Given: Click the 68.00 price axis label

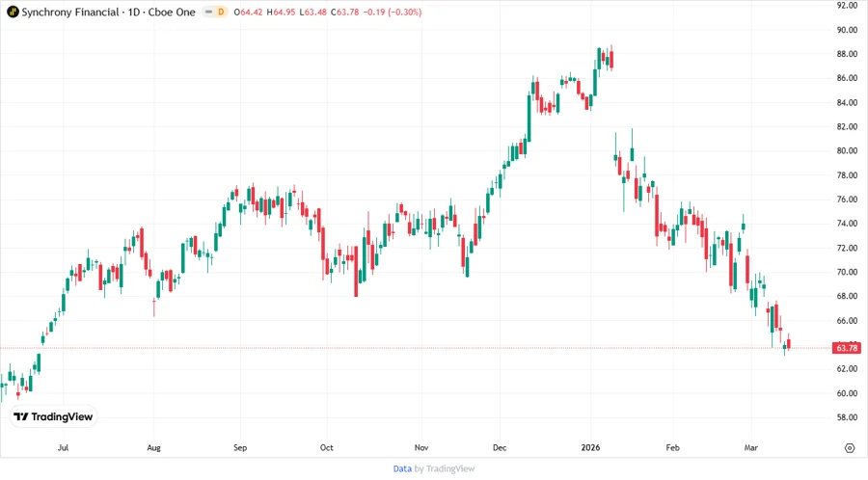Looking at the screenshot, I should (847, 296).
